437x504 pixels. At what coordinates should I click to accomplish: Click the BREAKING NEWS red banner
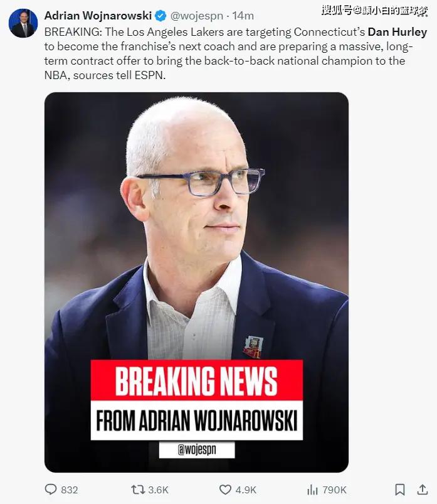pyautogui.click(x=196, y=380)
